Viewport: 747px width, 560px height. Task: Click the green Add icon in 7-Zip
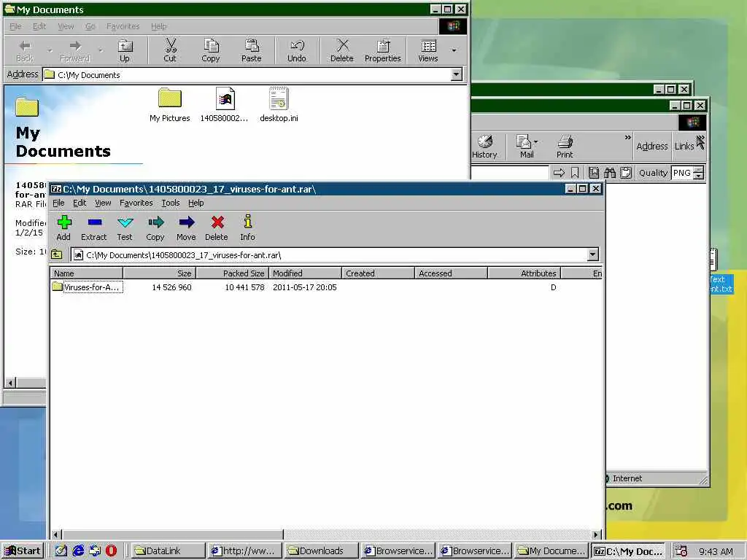(x=64, y=222)
